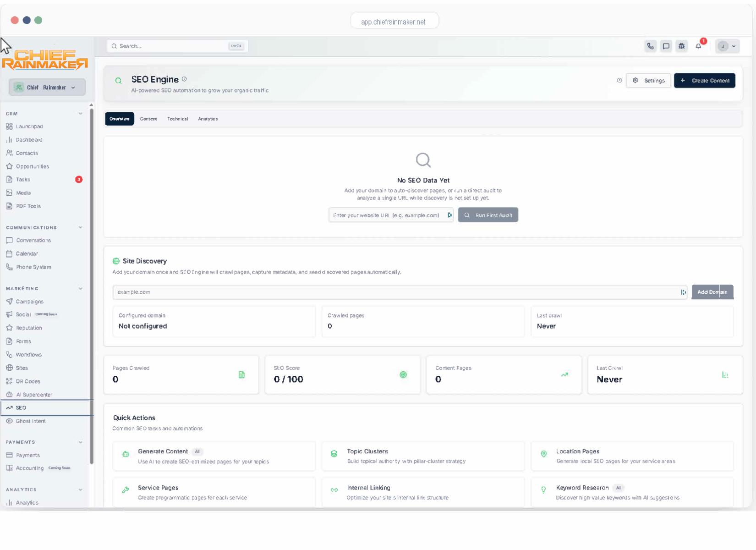
Task: Collapse the Analytics sidebar section
Action: tap(81, 490)
